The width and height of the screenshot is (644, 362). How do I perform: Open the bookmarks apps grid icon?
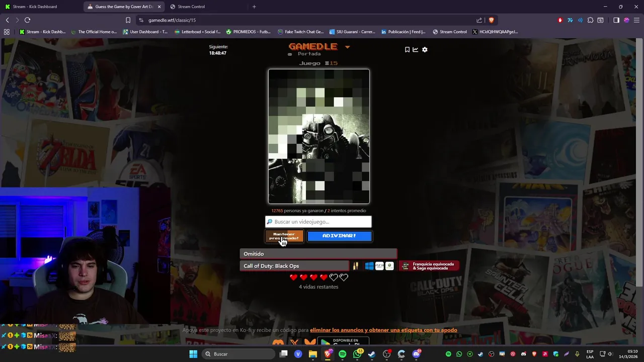pyautogui.click(x=7, y=32)
